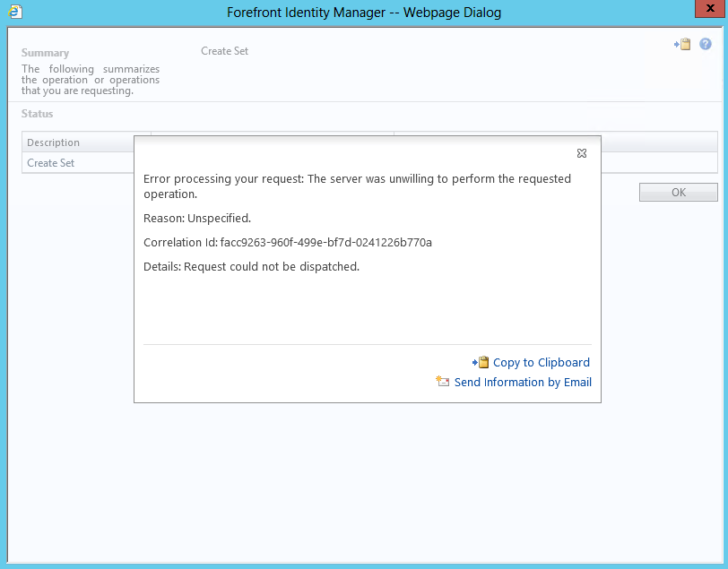The image size is (728, 569).
Task: Click the Forefront Identity Manager window title
Action: click(364, 12)
